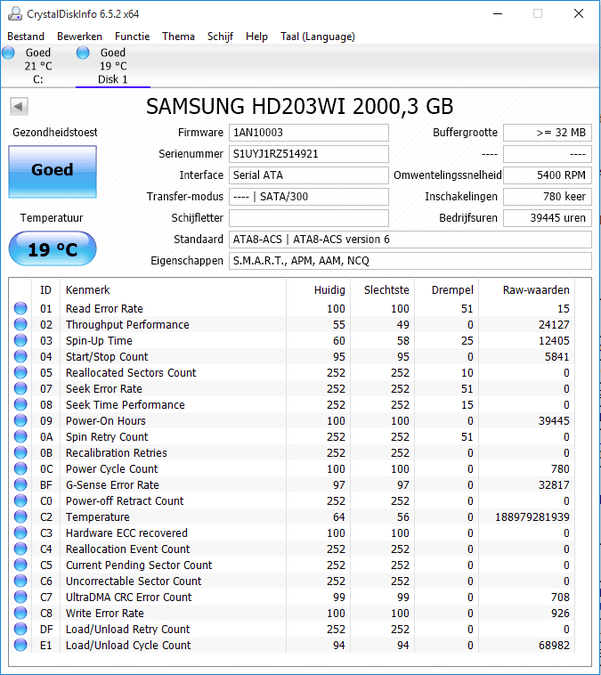Click the blue status orb for C: drive
The height and width of the screenshot is (675, 601).
(9, 53)
